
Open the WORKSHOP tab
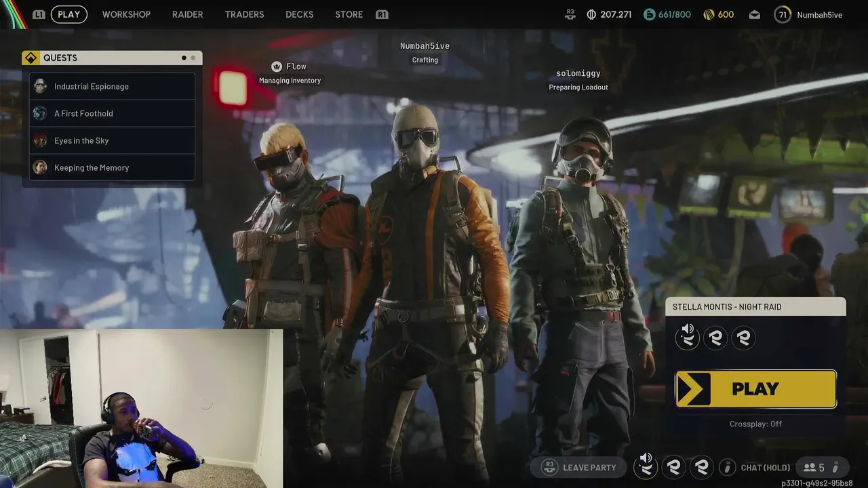pos(126,14)
